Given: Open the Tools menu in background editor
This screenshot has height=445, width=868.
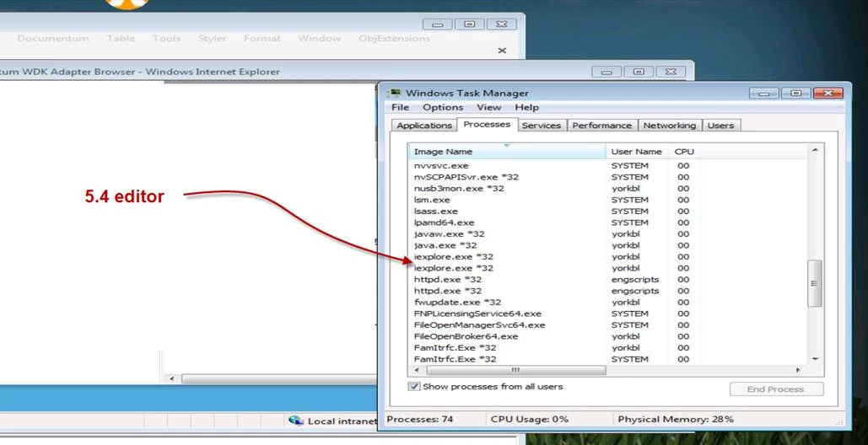Looking at the screenshot, I should coord(167,38).
